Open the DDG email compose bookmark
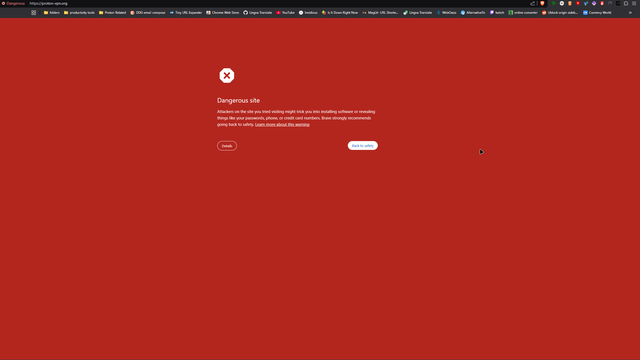Screen dimensions: 640x360 [148, 13]
